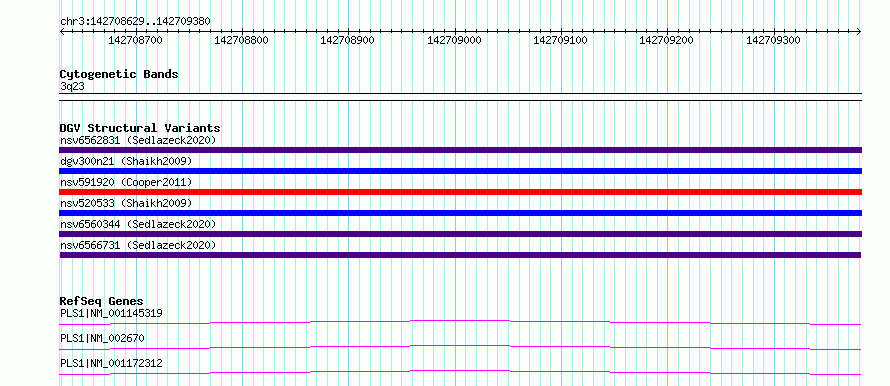
Task: Click the RefSeq Genes track title
Action: click(x=102, y=301)
